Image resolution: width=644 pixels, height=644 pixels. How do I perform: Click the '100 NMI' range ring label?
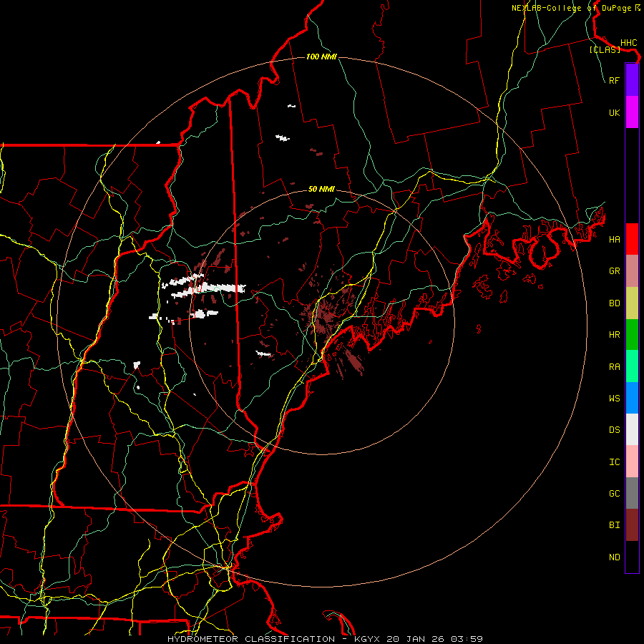tap(321, 57)
